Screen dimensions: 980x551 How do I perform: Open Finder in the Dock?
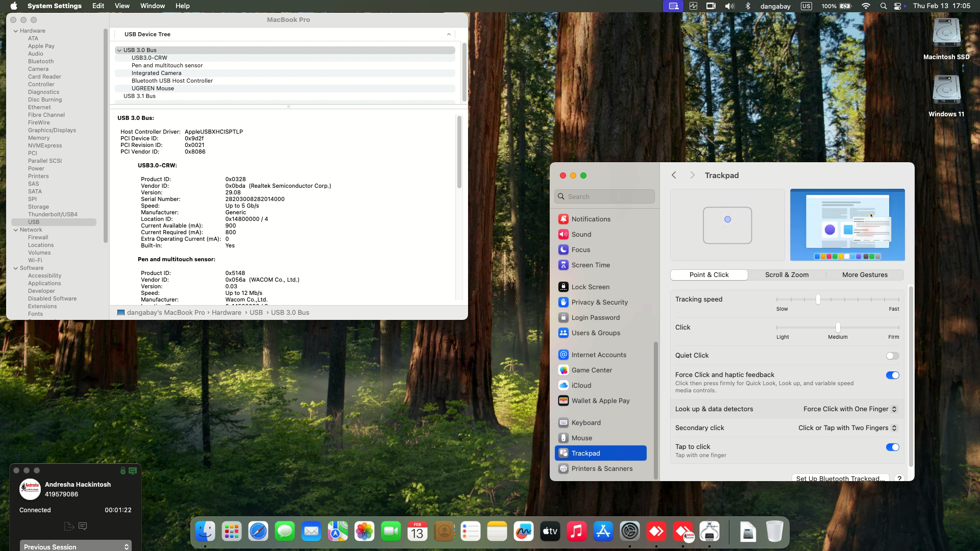205,532
